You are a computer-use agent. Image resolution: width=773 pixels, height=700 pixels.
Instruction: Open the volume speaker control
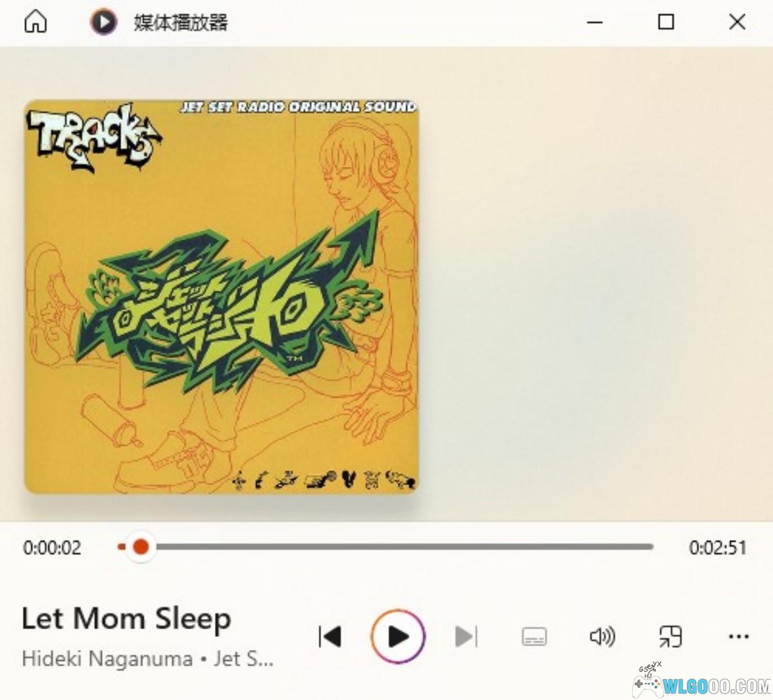(x=602, y=637)
